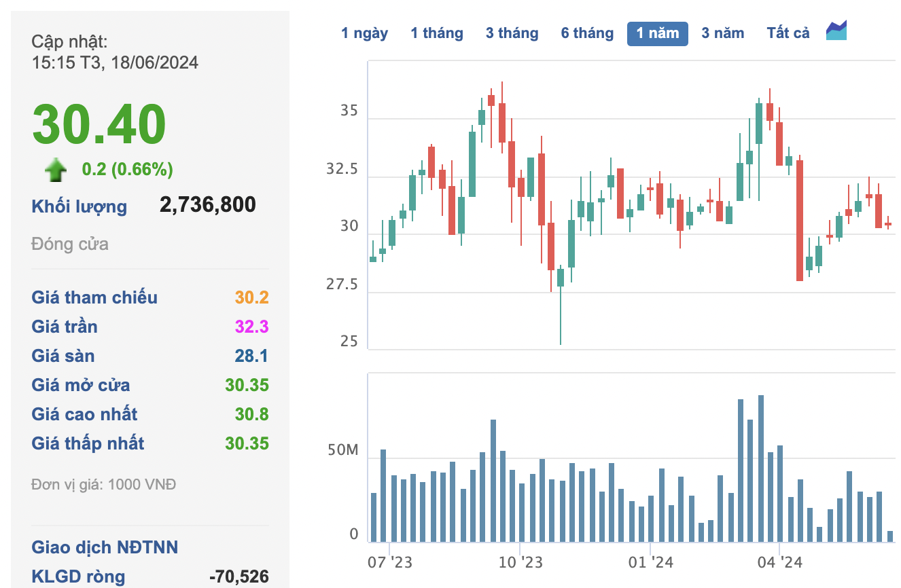
Task: Click the update timestamp 15:15 T3, 18/06/2024
Action: pos(115,62)
